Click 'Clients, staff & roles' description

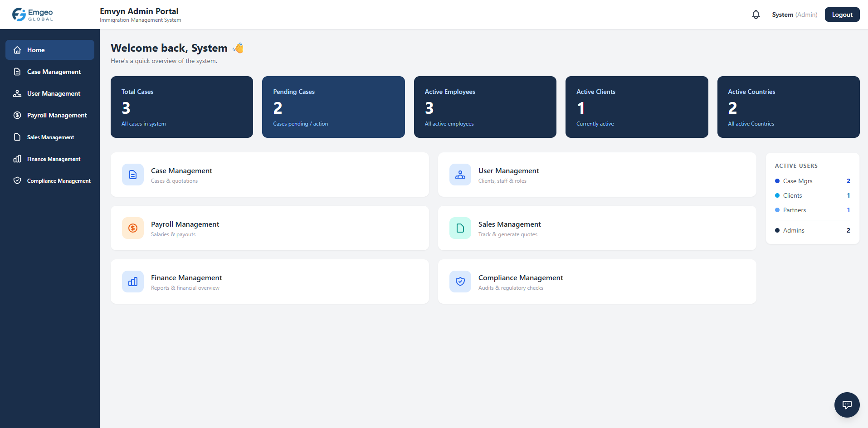tap(502, 181)
